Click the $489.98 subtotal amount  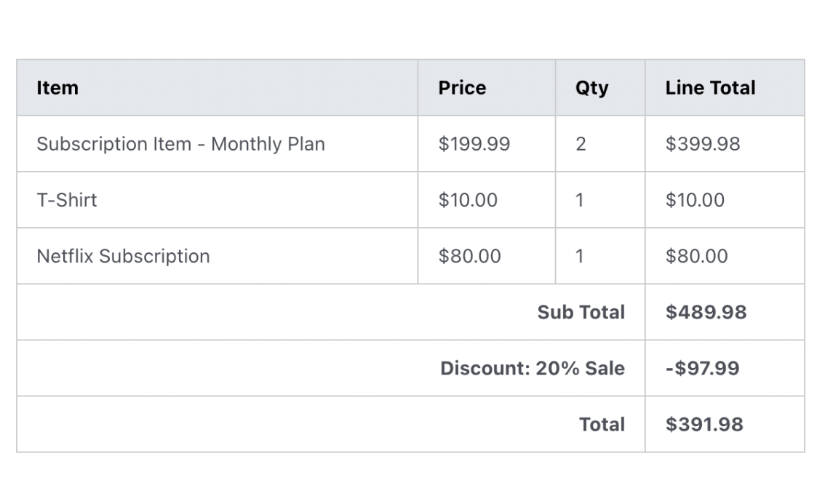pos(706,312)
